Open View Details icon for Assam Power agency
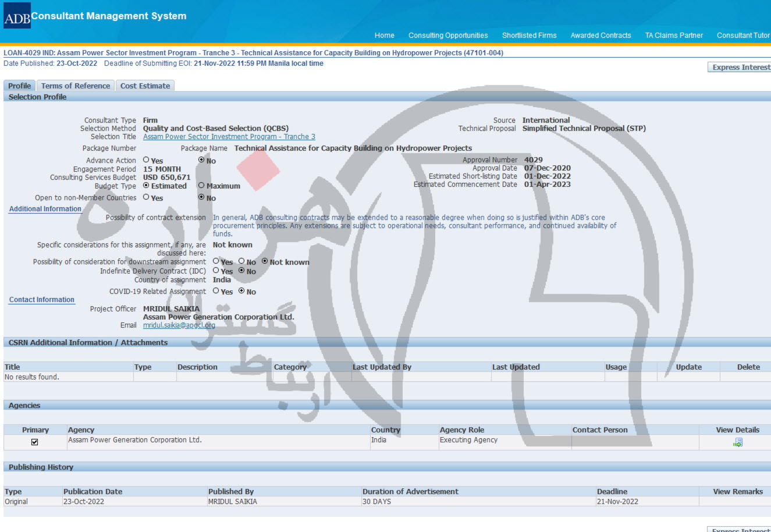771x532 pixels. (738, 443)
